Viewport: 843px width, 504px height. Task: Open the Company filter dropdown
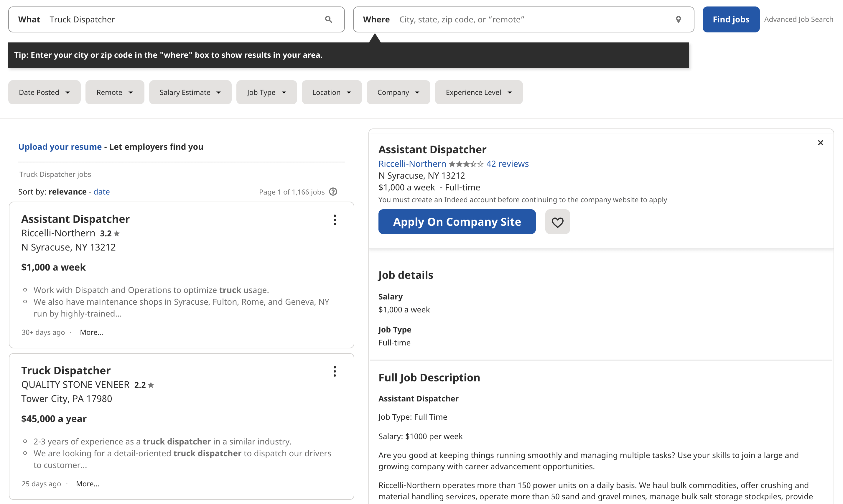(399, 92)
